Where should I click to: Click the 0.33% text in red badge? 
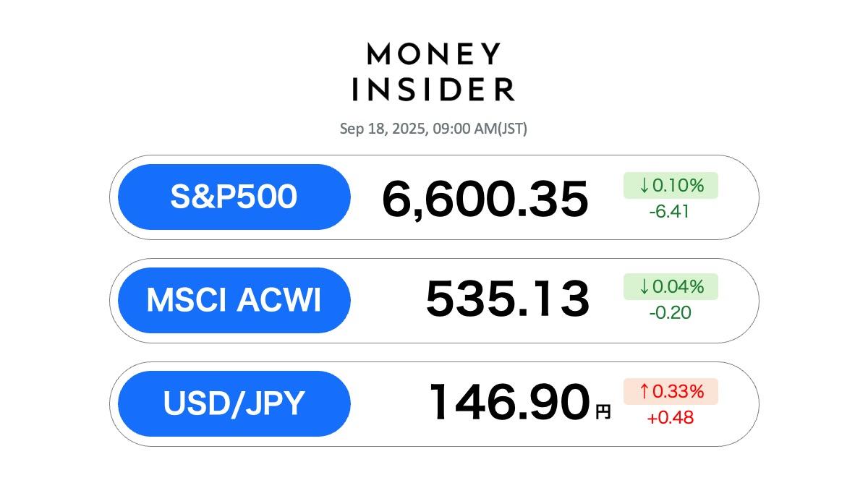point(678,392)
